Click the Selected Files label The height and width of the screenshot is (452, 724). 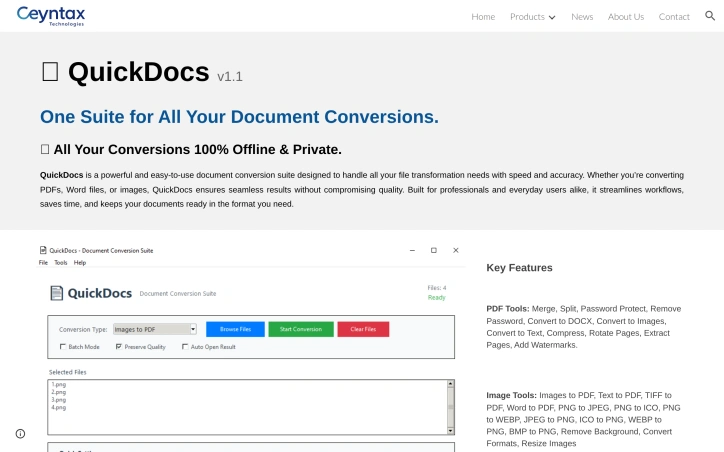tap(67, 372)
